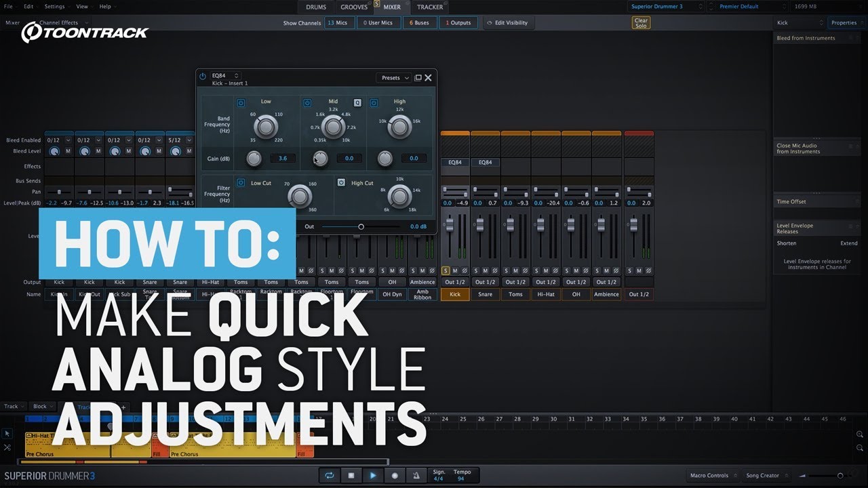Screen dimensions: 868x488
Task: Toggle the High Cut filter power
Action: (x=341, y=182)
